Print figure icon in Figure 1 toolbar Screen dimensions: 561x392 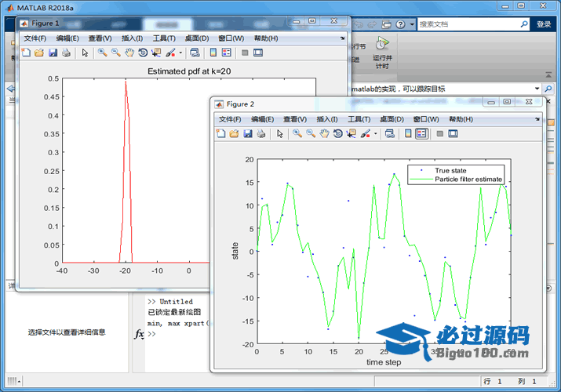[x=66, y=53]
